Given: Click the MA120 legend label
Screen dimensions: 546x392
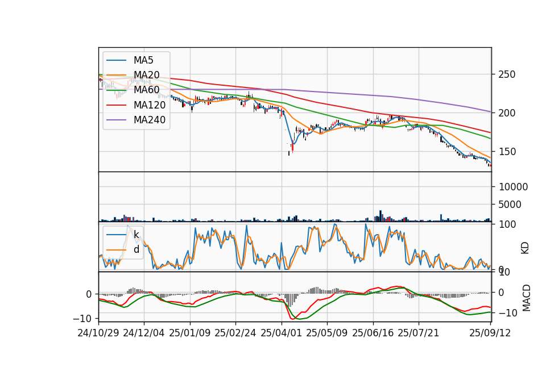Looking at the screenshot, I should pyautogui.click(x=150, y=105).
